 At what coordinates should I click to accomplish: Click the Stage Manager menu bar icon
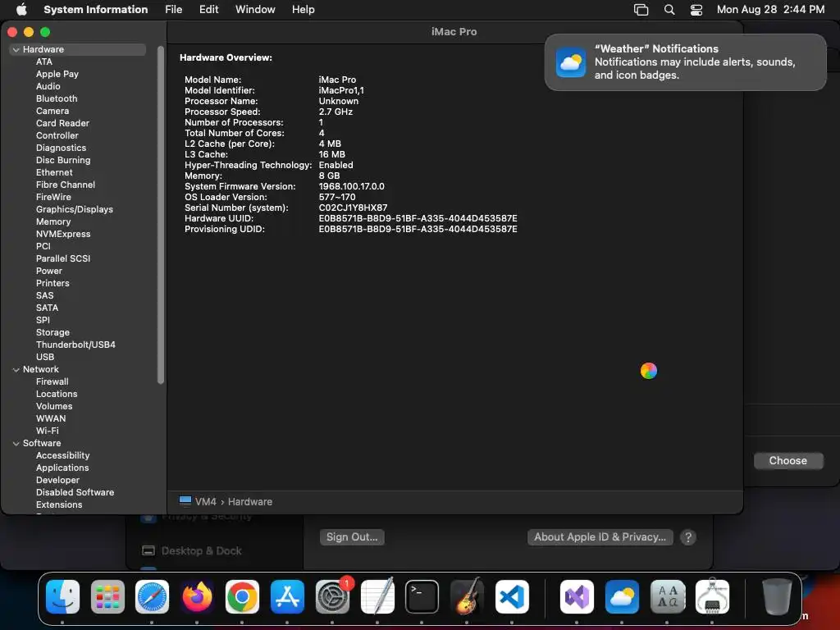click(641, 9)
